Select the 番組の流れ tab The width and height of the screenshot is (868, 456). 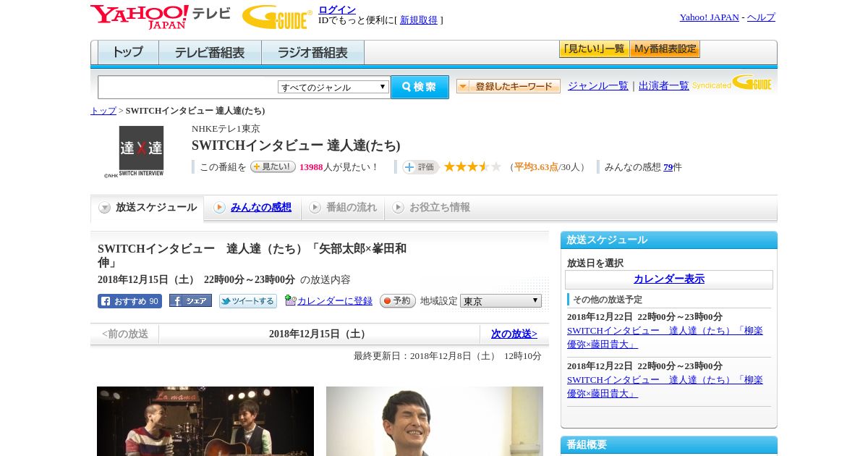(343, 208)
